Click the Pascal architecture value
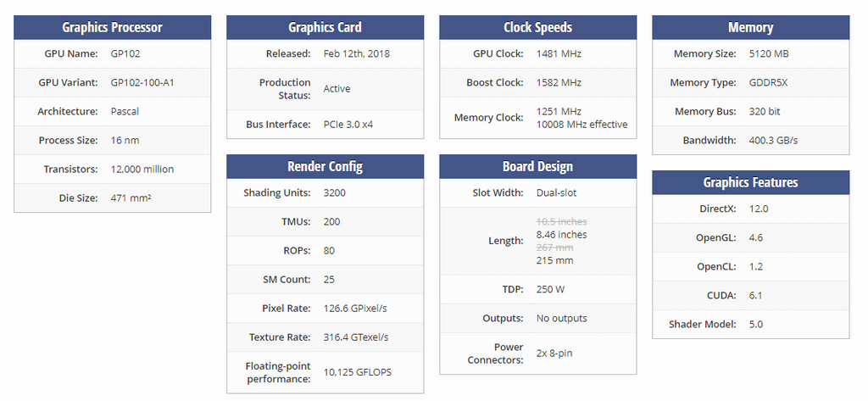The image size is (868, 401). (x=125, y=111)
